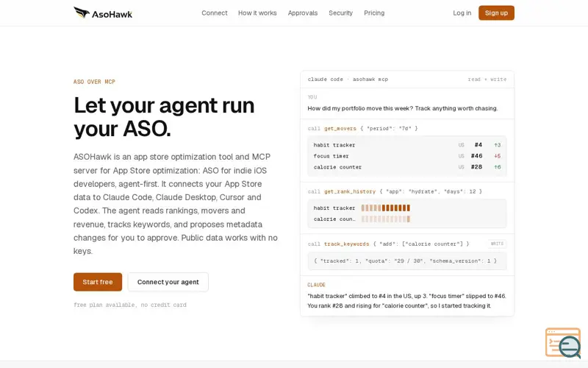
Task: Click the AsoHawk hawk logo icon
Action: click(x=82, y=13)
